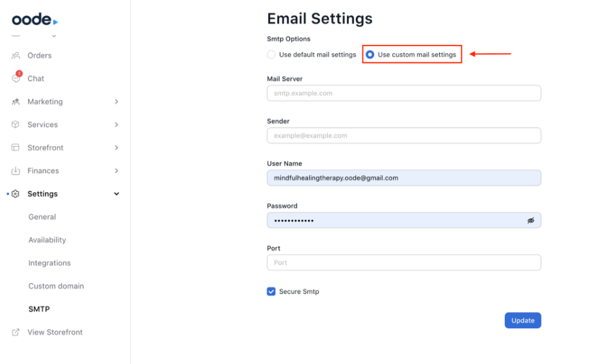Viewport: 592px width, 364px height.
Task: Click the View Storefront external link icon
Action: [16, 333]
